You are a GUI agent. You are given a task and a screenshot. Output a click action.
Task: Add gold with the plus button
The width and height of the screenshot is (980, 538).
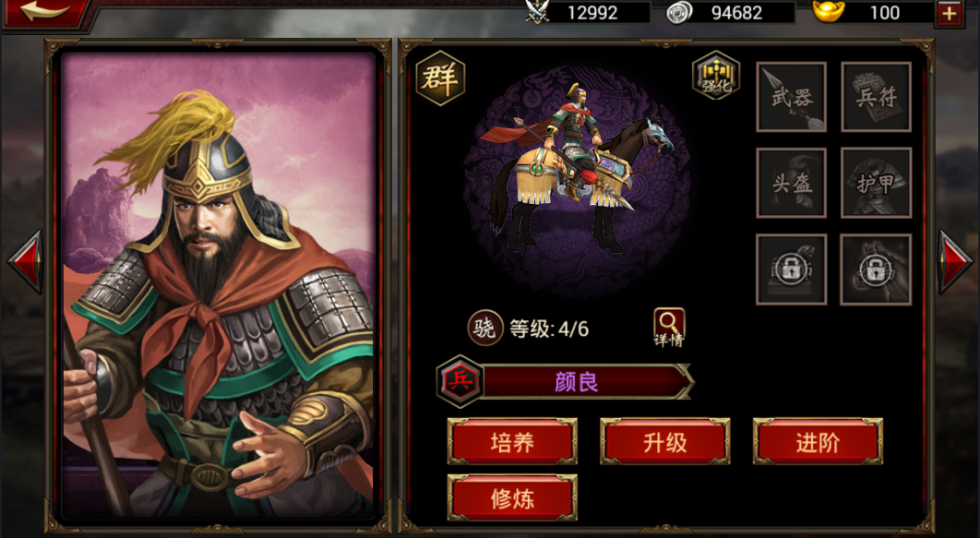pos(950,13)
